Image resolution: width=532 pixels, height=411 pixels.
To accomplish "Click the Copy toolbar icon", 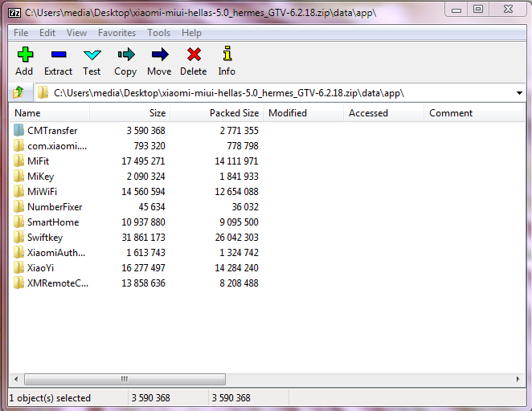I will [126, 55].
